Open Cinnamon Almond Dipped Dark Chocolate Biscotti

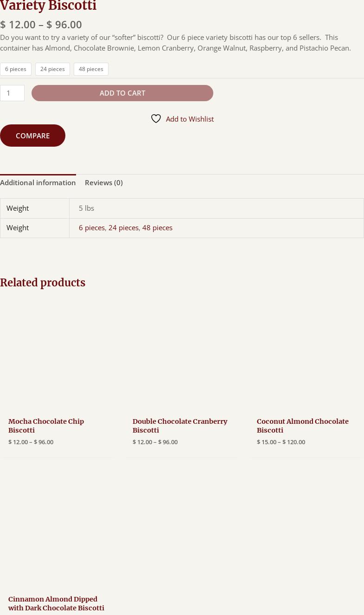coord(56,603)
